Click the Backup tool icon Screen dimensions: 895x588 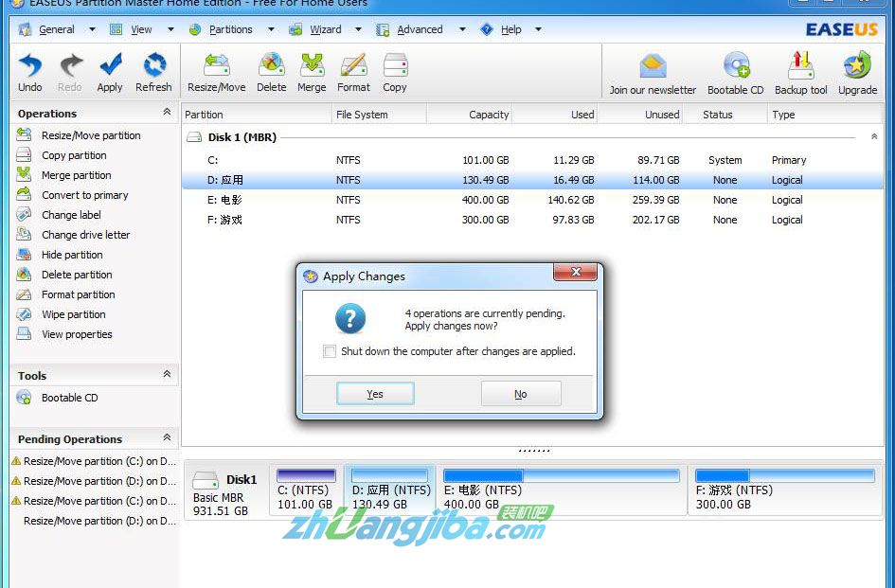point(800,66)
